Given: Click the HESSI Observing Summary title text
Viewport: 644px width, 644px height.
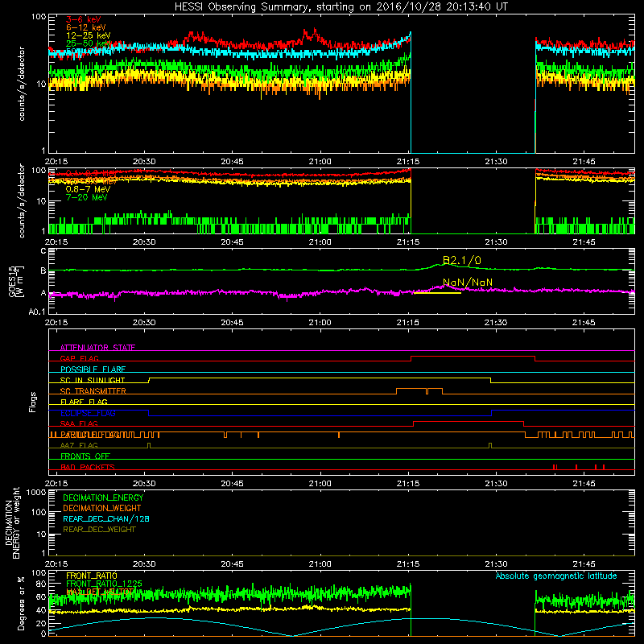Looking at the screenshot, I should coord(341,7).
